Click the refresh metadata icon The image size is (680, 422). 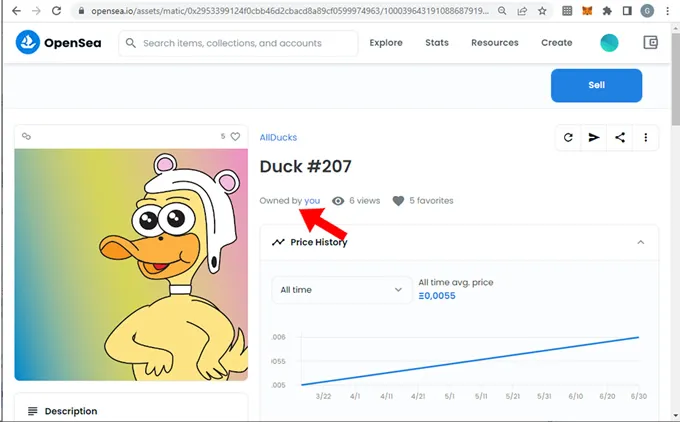568,138
